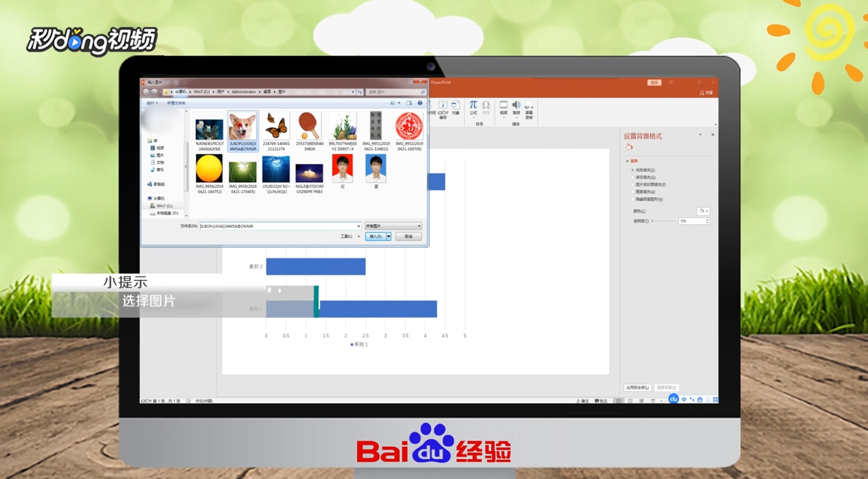The image size is (868, 479).
Task: Select the first thumbnail %X06EB1PICK
Action: tap(209, 130)
